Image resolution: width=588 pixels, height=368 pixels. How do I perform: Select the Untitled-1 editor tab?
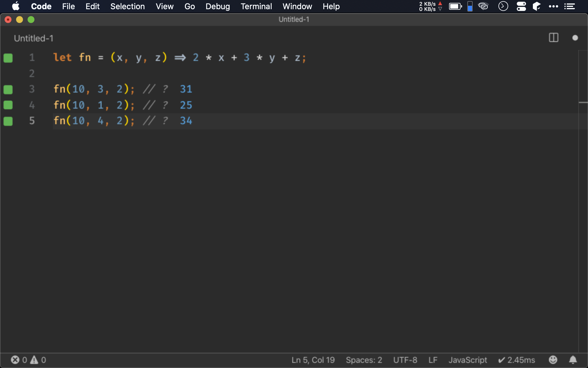tap(34, 38)
